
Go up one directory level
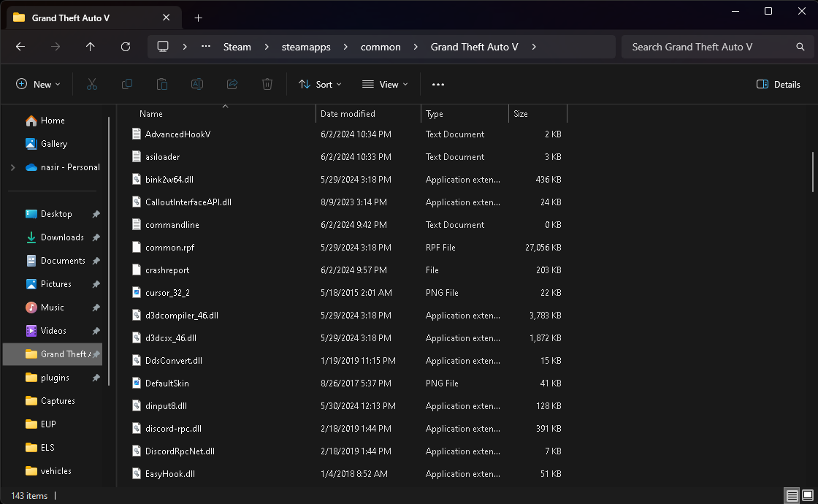click(91, 47)
